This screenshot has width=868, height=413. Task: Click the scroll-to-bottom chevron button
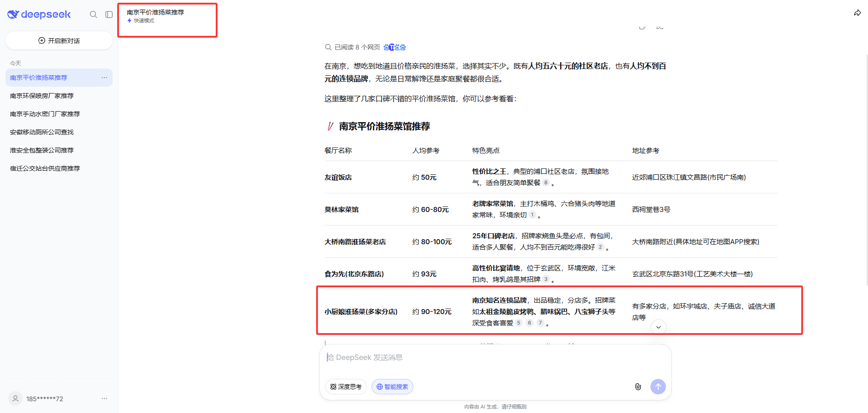pos(659,327)
